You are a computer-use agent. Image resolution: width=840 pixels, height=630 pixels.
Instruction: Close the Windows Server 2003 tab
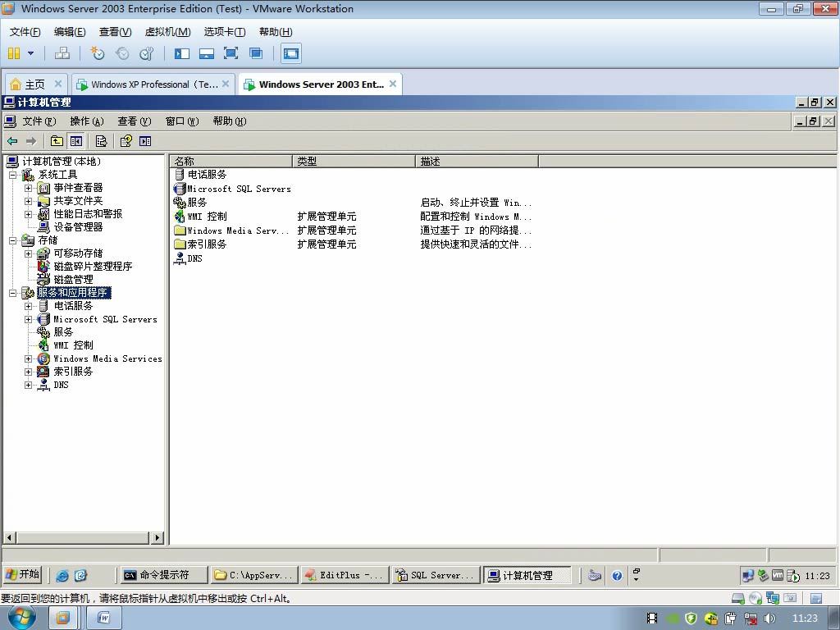tap(393, 84)
